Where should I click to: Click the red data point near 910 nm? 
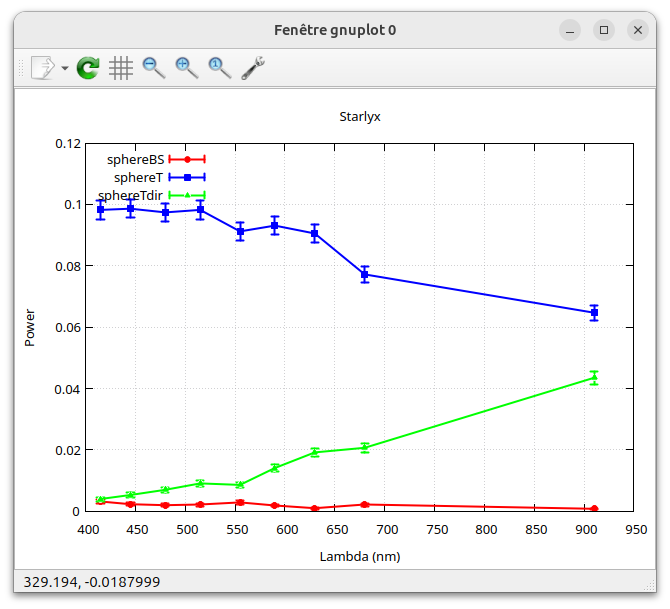point(594,509)
